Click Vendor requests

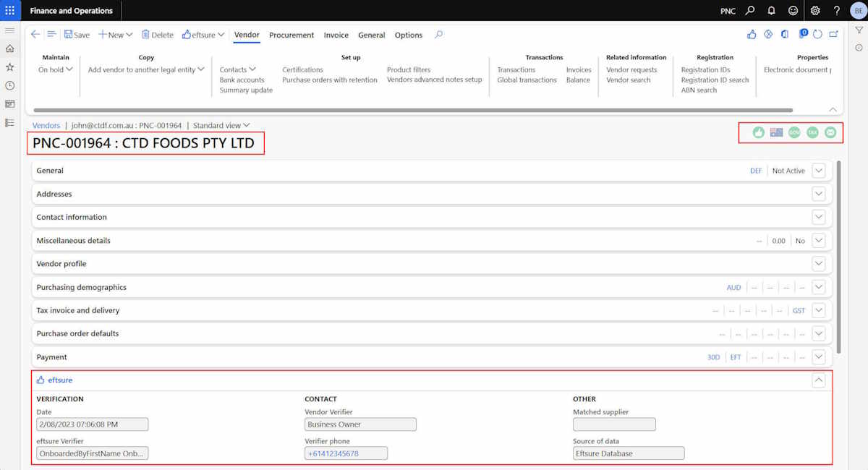coord(631,70)
